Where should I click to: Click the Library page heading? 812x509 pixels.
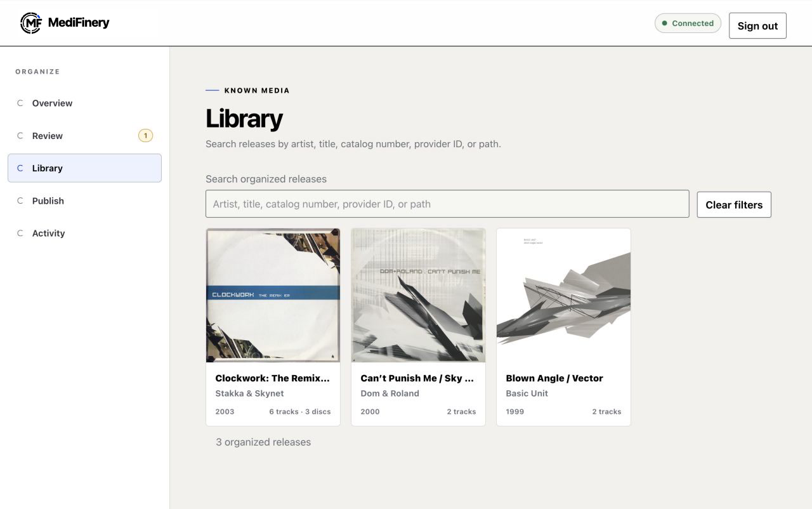[x=244, y=119]
